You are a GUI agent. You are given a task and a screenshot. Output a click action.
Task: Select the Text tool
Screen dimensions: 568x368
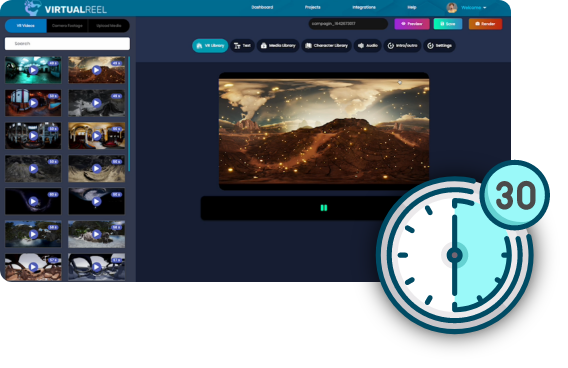(x=242, y=46)
